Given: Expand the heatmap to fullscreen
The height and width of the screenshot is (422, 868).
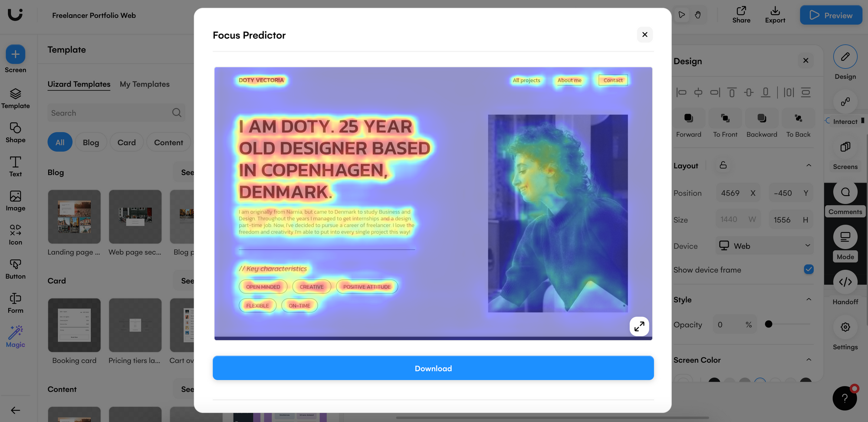Looking at the screenshot, I should 639,327.
